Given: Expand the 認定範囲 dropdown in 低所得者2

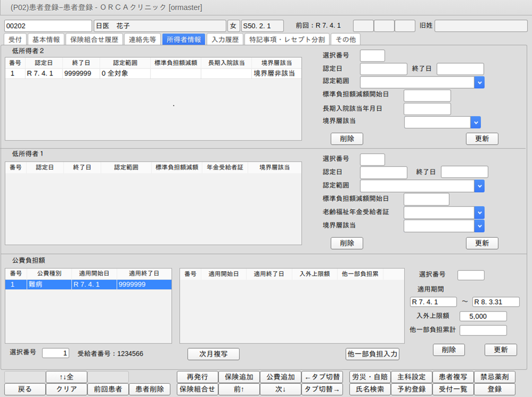Looking at the screenshot, I should tap(479, 82).
